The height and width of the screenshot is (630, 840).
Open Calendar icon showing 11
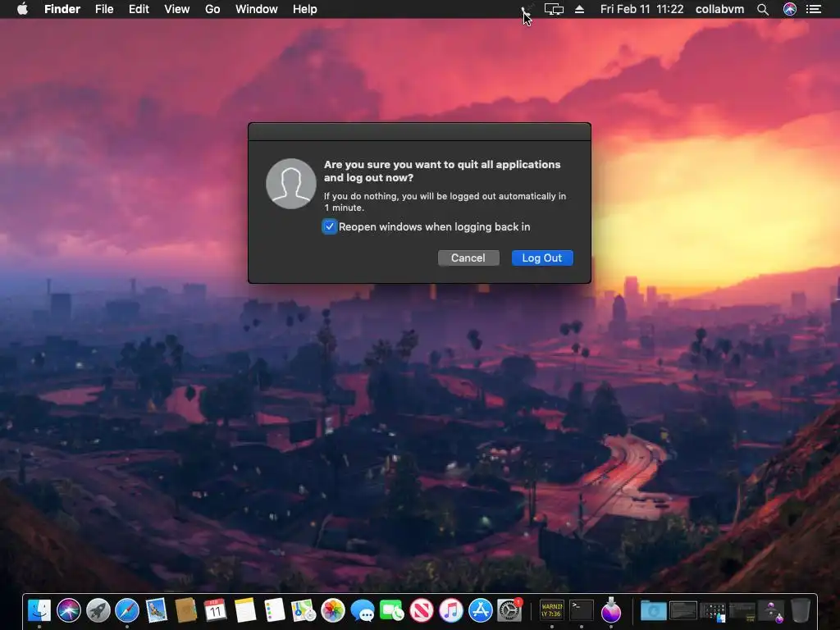(216, 610)
